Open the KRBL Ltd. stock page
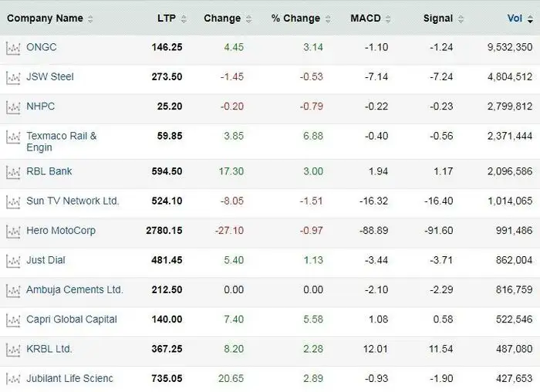The height and width of the screenshot is (392, 540). (x=49, y=349)
